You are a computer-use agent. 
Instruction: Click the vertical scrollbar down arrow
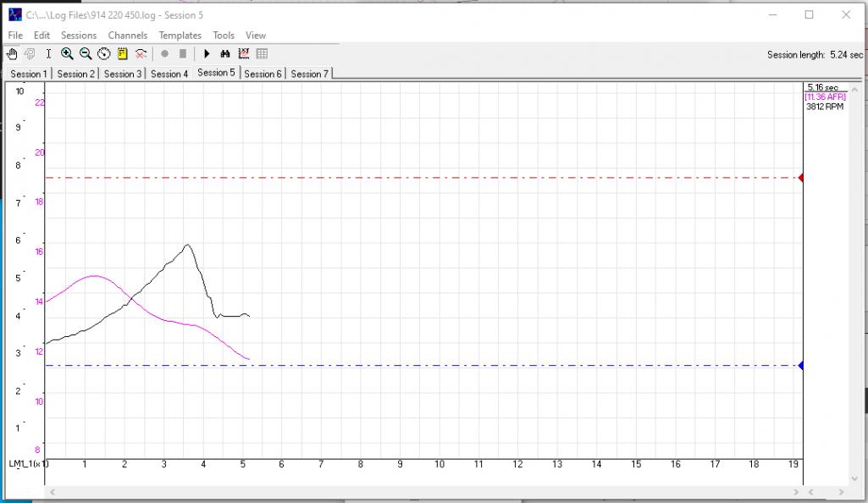(854, 478)
